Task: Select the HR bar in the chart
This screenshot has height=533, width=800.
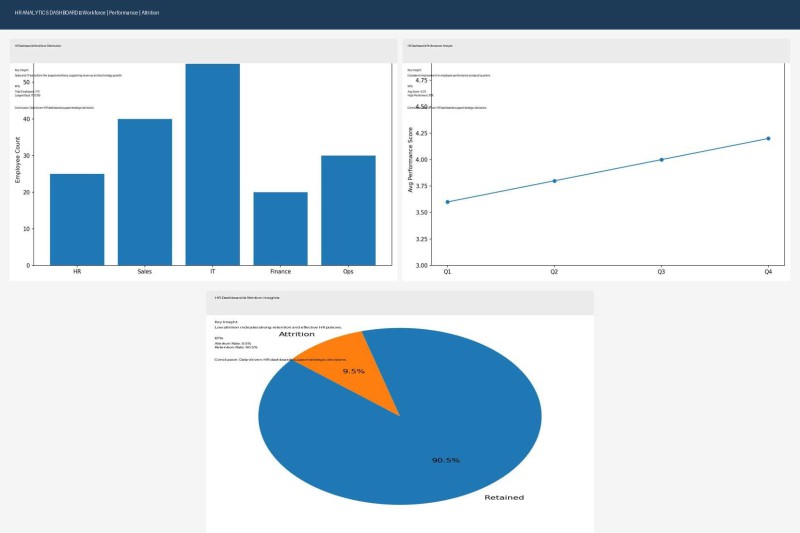Action: point(77,219)
